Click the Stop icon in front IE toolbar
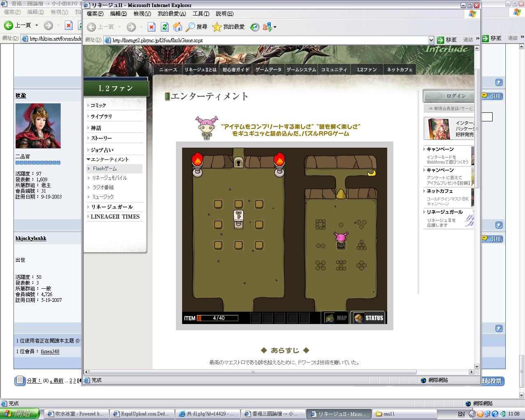 (151, 27)
